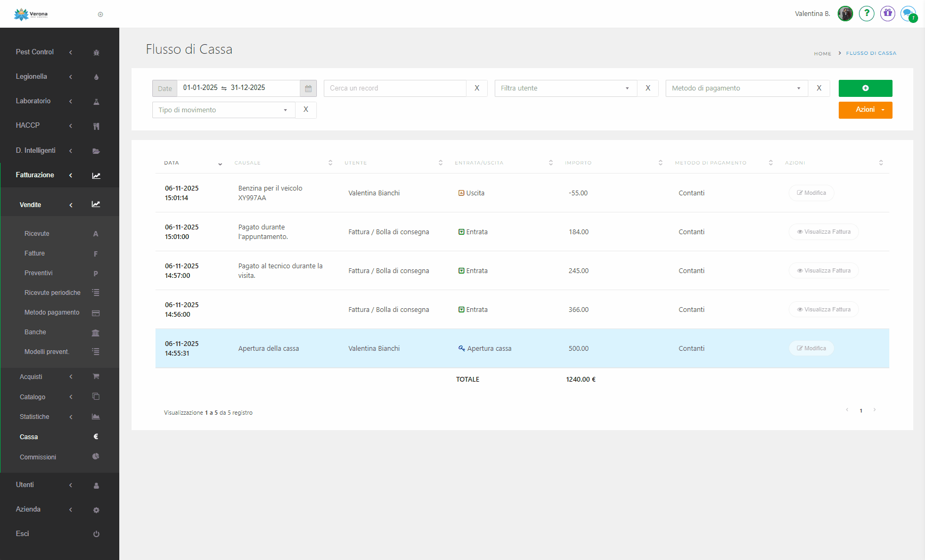925x560 pixels.
Task: Open the Tipo di movimento dropdown
Action: (x=223, y=110)
